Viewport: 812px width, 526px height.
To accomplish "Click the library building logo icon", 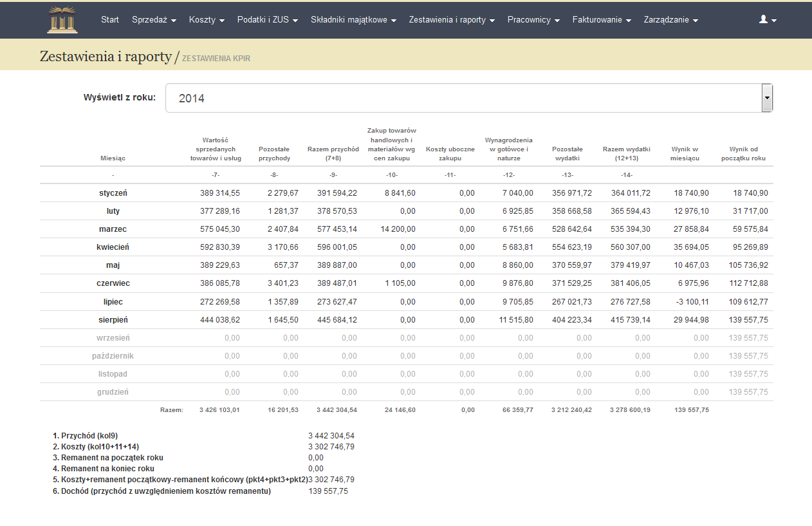I will coord(62,20).
